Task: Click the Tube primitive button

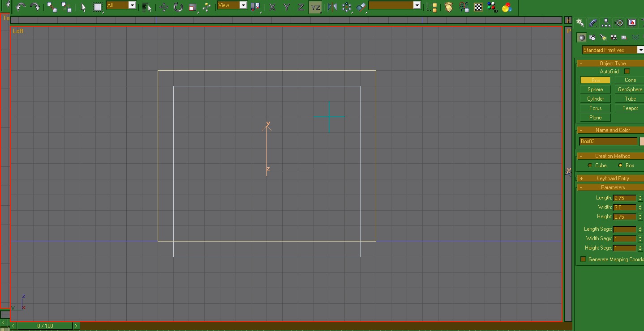Action: pyautogui.click(x=630, y=99)
